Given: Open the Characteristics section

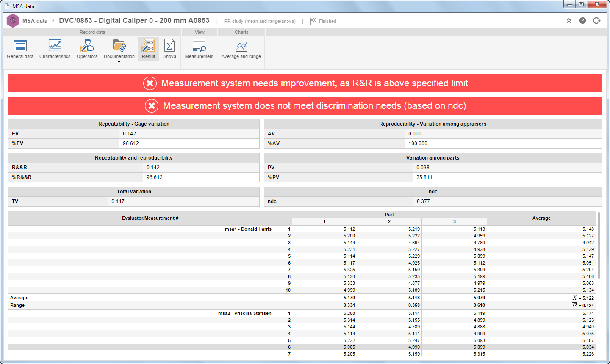Looking at the screenshot, I should click(55, 49).
